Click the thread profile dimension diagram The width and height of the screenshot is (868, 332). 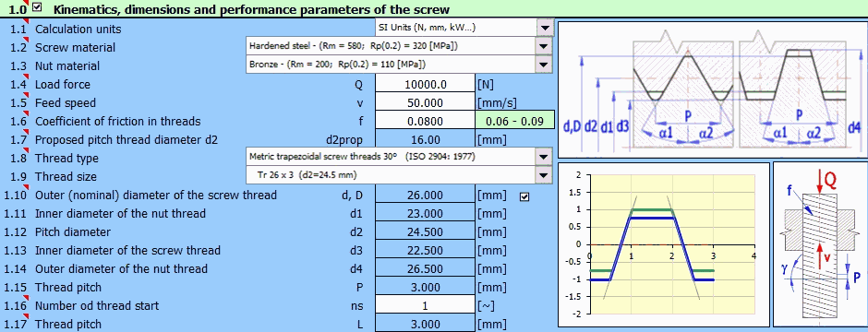coord(713,90)
